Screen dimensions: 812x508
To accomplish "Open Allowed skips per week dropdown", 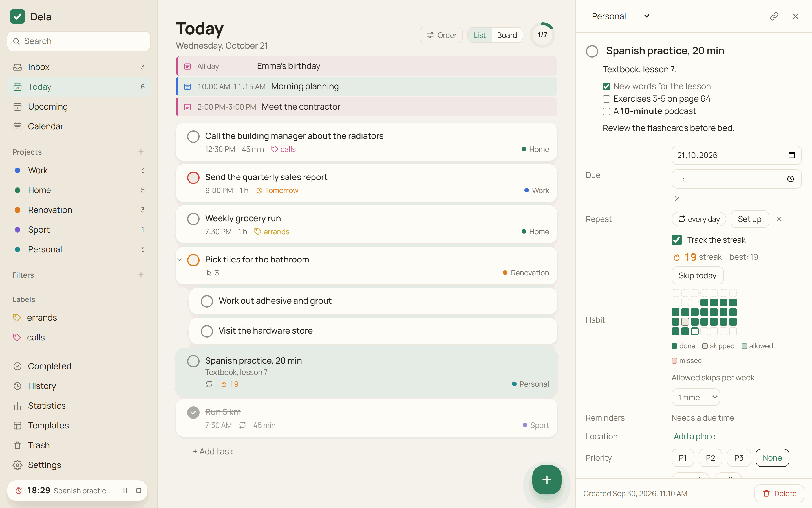I will (x=696, y=397).
